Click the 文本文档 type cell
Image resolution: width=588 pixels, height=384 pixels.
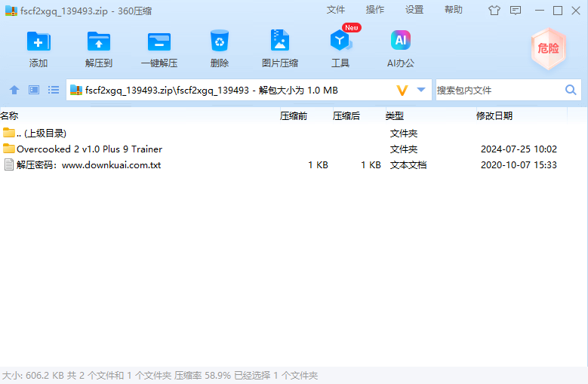click(x=408, y=165)
